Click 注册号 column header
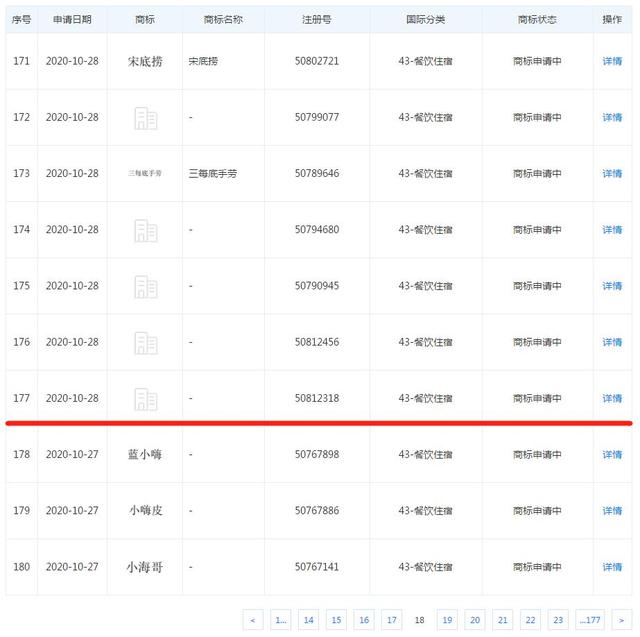 point(317,20)
